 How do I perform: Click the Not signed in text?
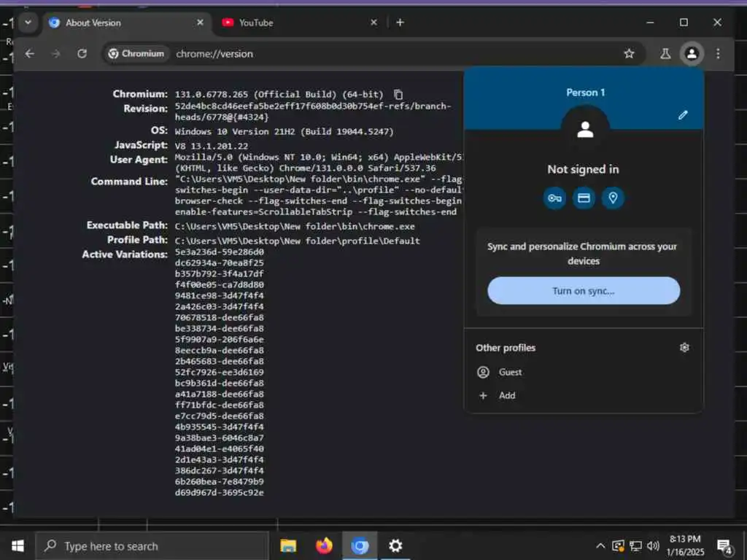[x=583, y=169]
